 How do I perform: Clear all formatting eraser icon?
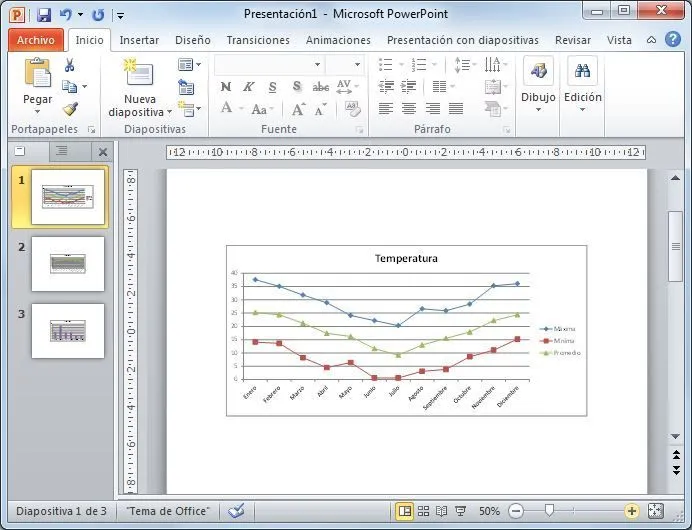point(353,109)
